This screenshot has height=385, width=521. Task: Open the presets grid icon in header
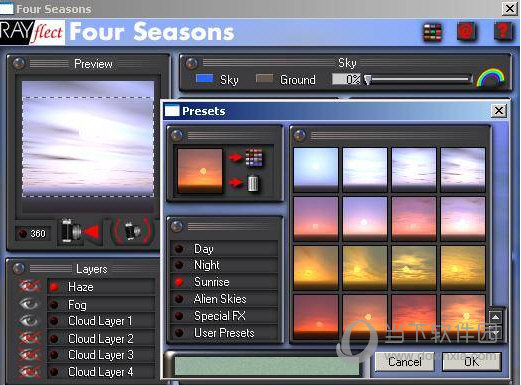coord(432,32)
